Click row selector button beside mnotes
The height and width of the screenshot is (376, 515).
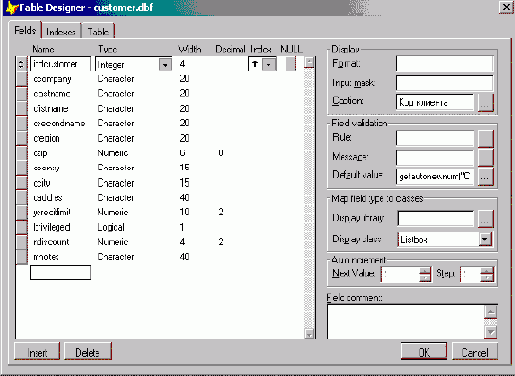pos(22,257)
